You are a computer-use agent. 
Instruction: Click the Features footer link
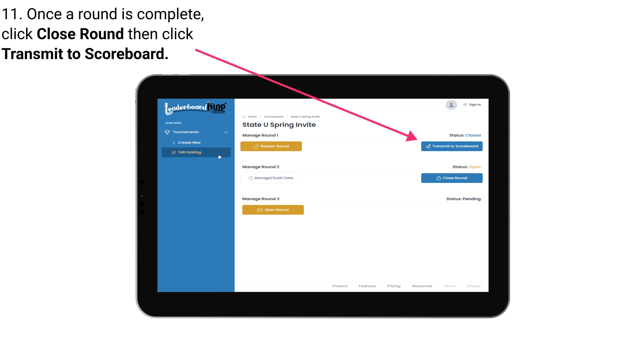(x=367, y=286)
